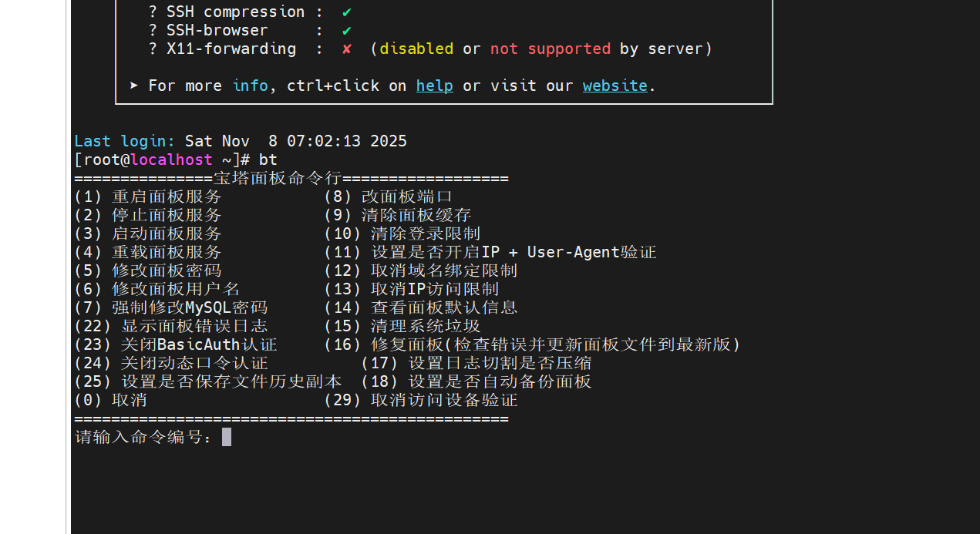Click option (14) 查看面板默认信息
Image resolution: width=980 pixels, height=534 pixels.
pos(420,307)
